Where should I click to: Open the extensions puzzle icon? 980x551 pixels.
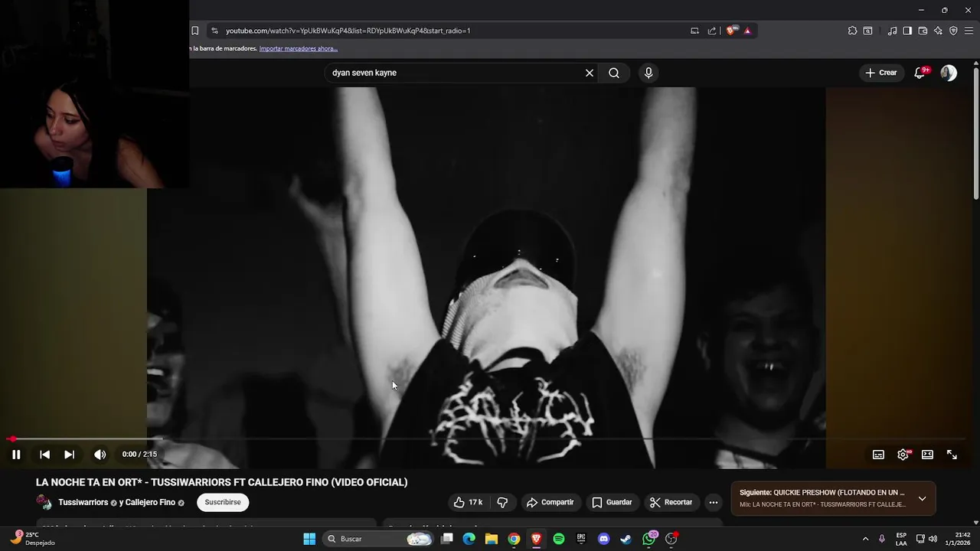[852, 31]
